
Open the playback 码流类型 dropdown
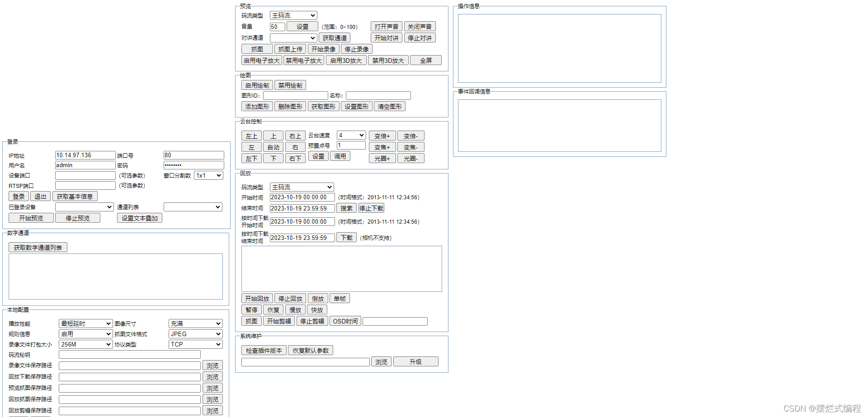click(302, 187)
